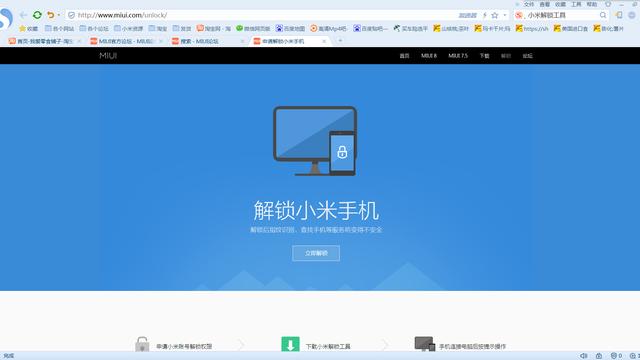The width and height of the screenshot is (640, 360).
Task: Open 下载 in the MIUI navigation
Action: click(x=484, y=56)
